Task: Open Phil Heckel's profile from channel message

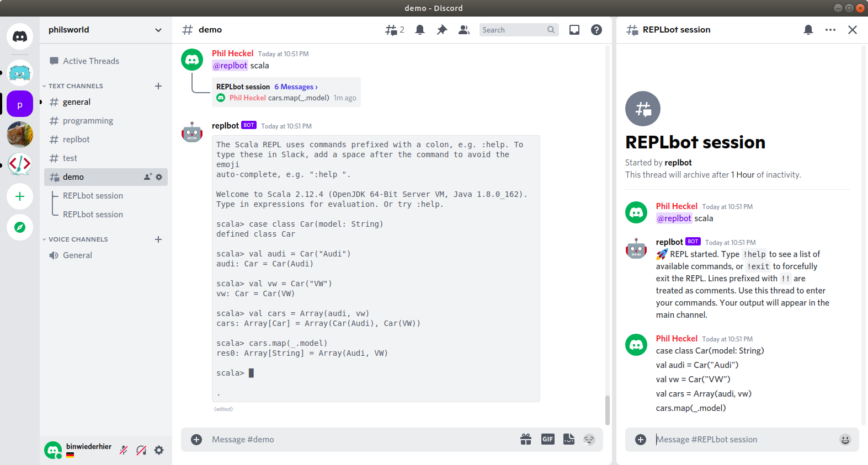Action: pos(232,54)
